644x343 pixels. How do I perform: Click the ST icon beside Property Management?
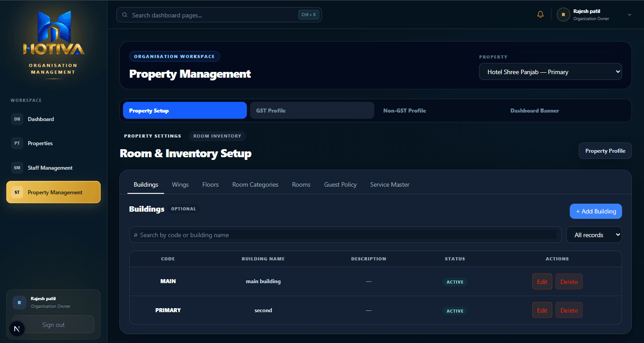[17, 192]
